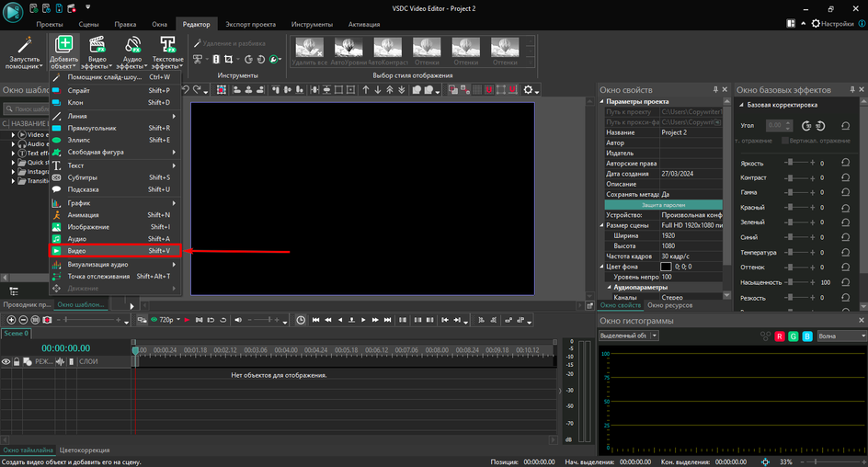Image resolution: width=868 pixels, height=467 pixels.
Task: Collapse 'Параметры проекта' section
Action: pyautogui.click(x=601, y=102)
